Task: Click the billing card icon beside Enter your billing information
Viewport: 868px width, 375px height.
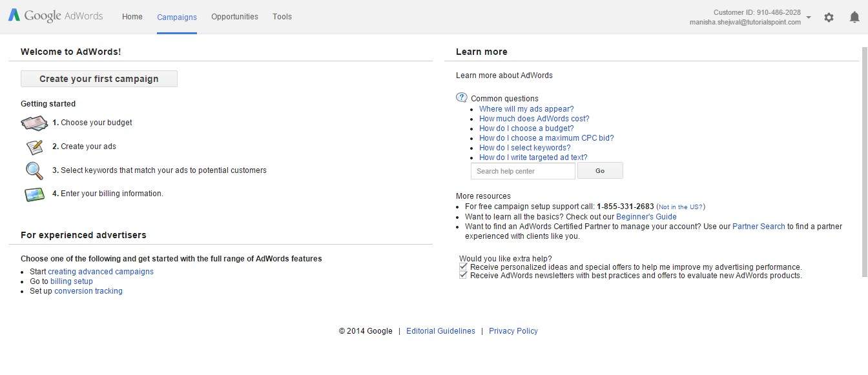Action: (34, 194)
